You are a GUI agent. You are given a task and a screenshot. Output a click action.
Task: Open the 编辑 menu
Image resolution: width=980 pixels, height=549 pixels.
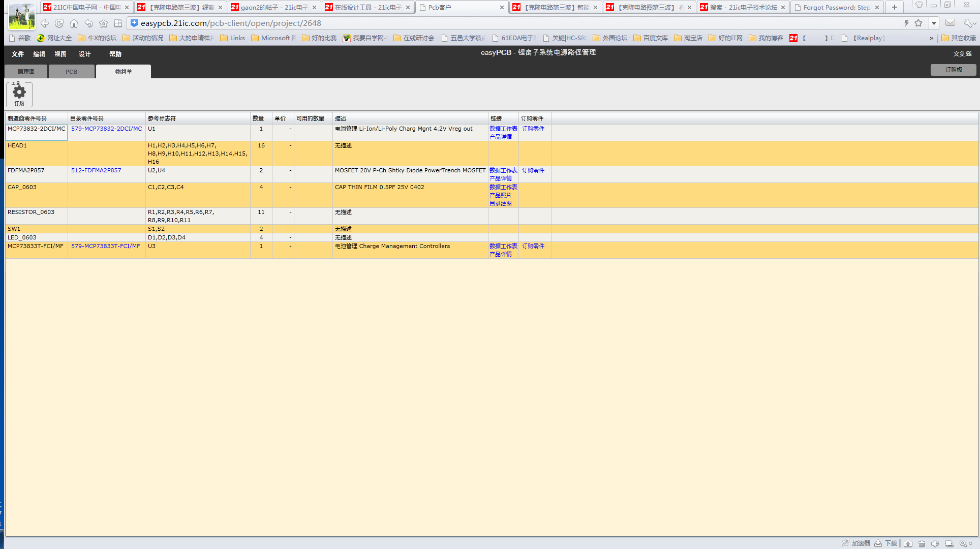pos(39,54)
